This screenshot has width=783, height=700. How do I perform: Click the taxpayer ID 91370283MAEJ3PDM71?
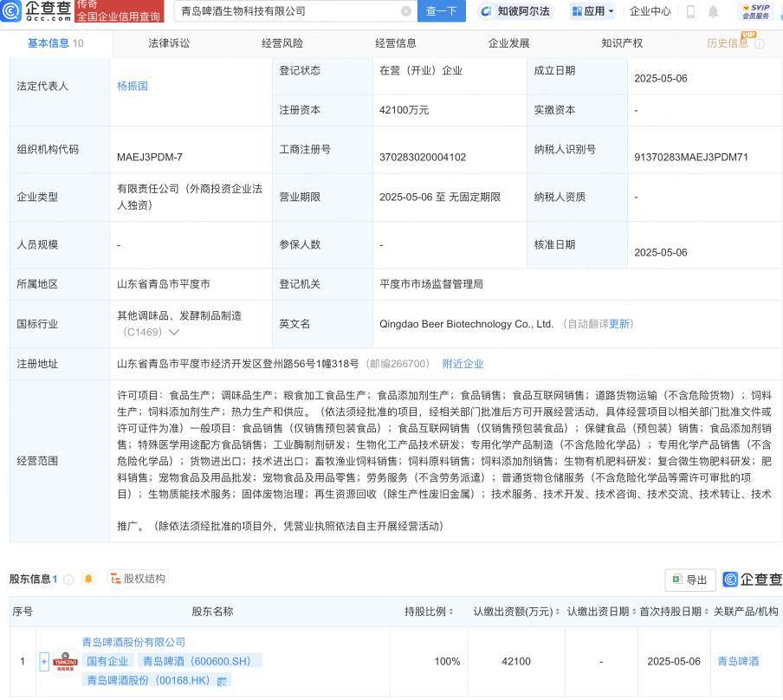691,157
